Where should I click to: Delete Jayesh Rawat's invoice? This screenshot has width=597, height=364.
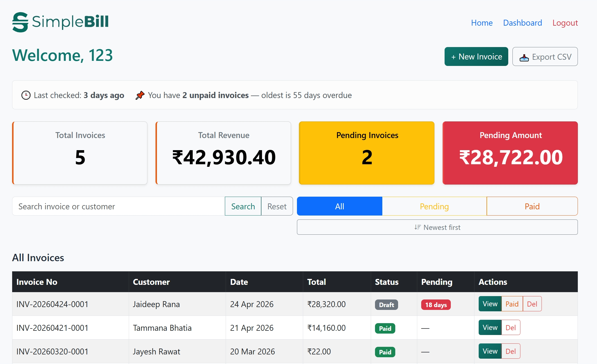(511, 351)
